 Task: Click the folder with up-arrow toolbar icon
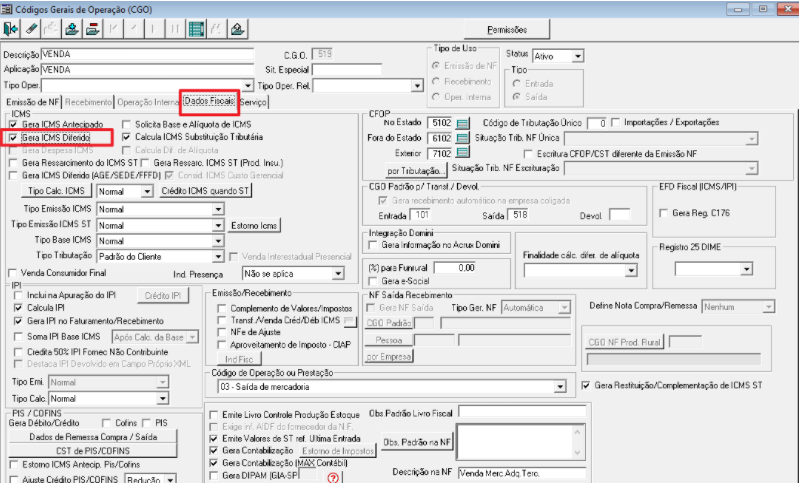[237, 29]
